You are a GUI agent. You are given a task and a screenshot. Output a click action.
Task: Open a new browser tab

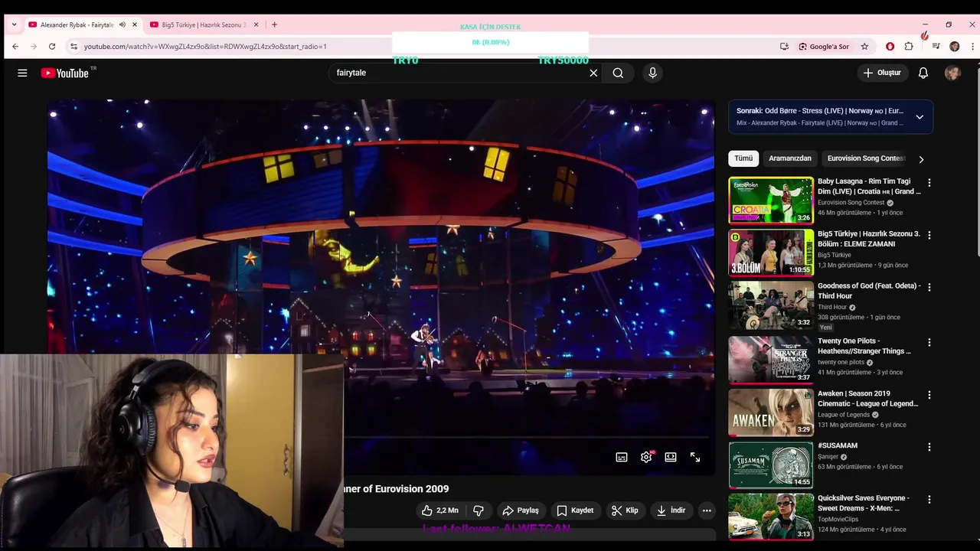tap(274, 24)
